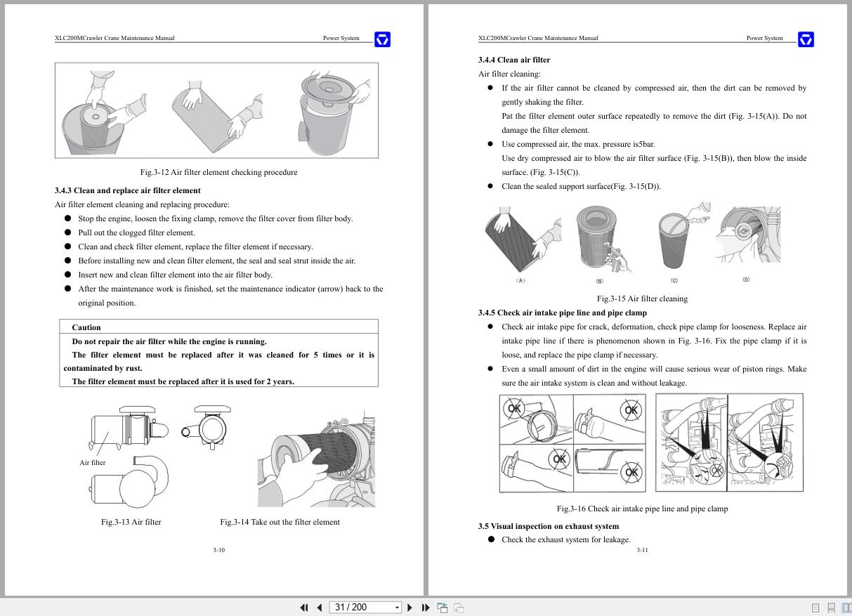This screenshot has width=852, height=616.
Task: Click 'Air filter cleaning:' on the right page
Action: pos(509,74)
